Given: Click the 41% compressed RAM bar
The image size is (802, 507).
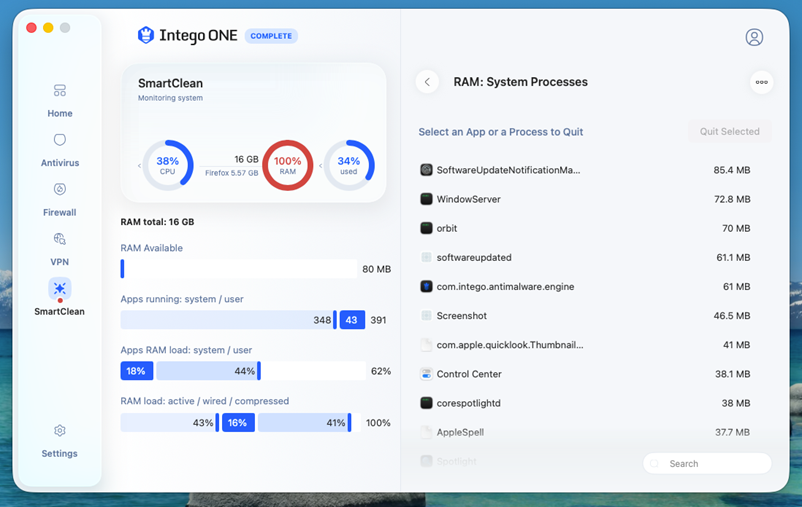Looking at the screenshot, I should click(x=304, y=423).
